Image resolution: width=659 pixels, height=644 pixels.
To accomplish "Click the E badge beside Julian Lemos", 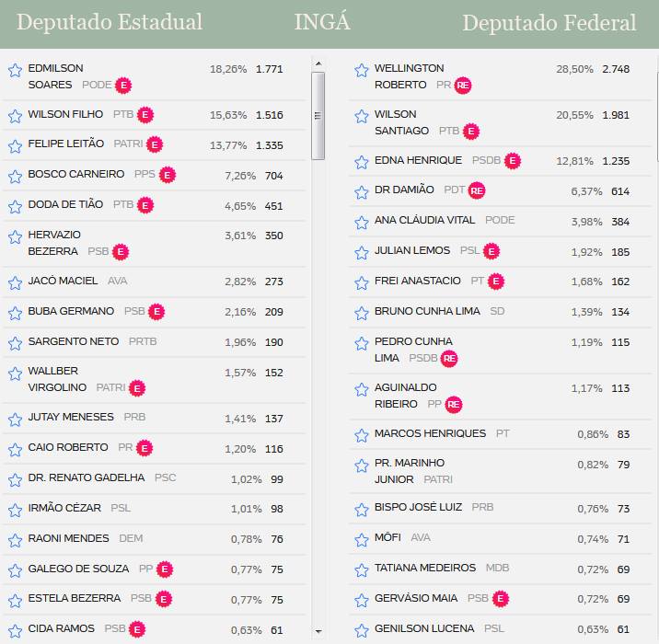I will (491, 251).
